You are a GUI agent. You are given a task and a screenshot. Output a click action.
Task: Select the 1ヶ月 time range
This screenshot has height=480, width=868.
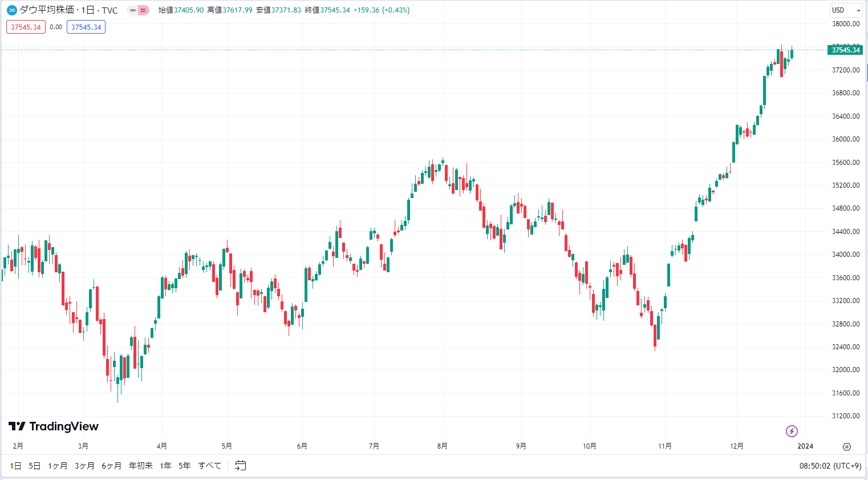tap(58, 466)
